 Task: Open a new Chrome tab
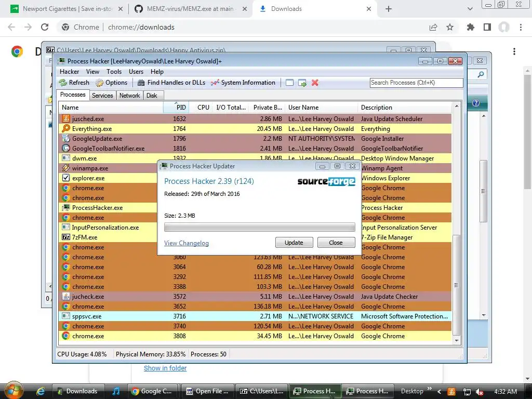[389, 9]
